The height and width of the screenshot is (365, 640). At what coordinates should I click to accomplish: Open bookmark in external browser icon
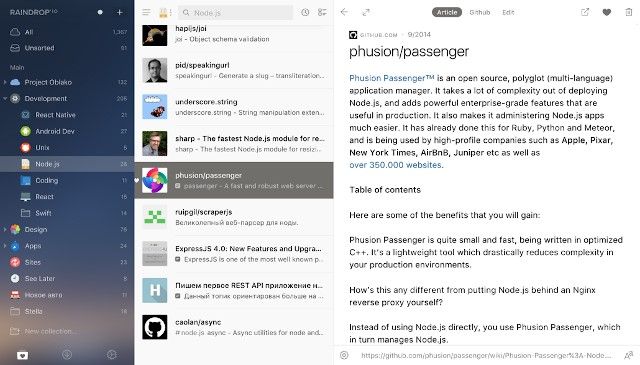(585, 12)
